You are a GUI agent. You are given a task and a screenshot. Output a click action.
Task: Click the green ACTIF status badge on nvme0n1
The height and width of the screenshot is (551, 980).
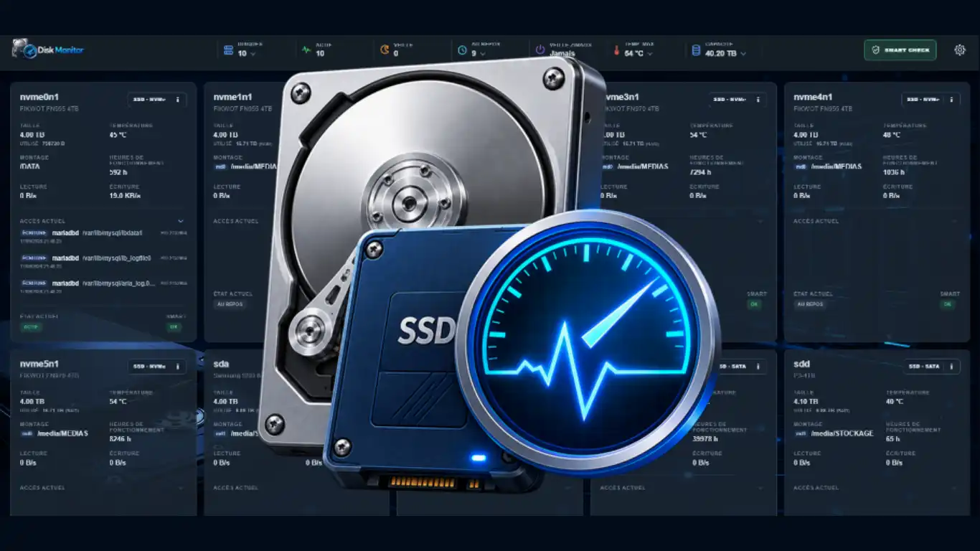pos(31,327)
